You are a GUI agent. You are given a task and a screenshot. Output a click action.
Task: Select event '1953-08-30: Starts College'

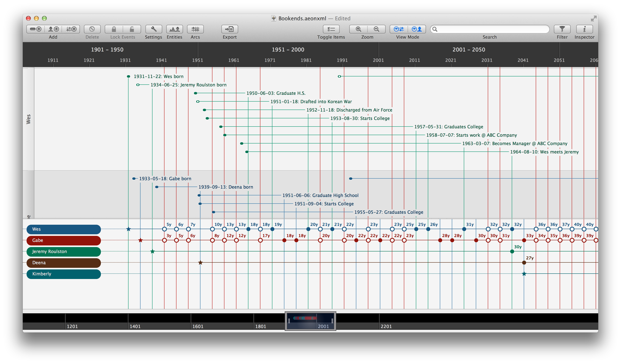[360, 118]
